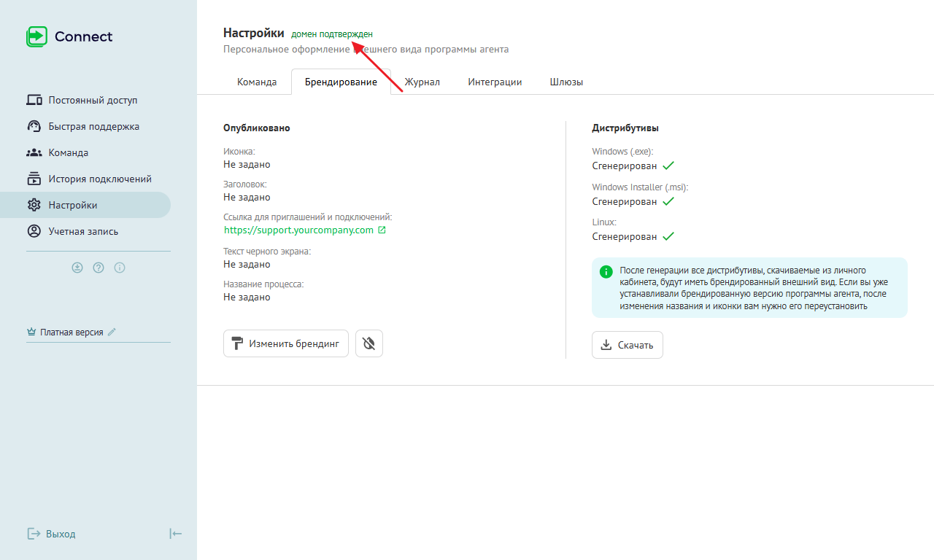The width and height of the screenshot is (934, 560).
Task: Open Команда in the sidebar
Action: tap(68, 152)
